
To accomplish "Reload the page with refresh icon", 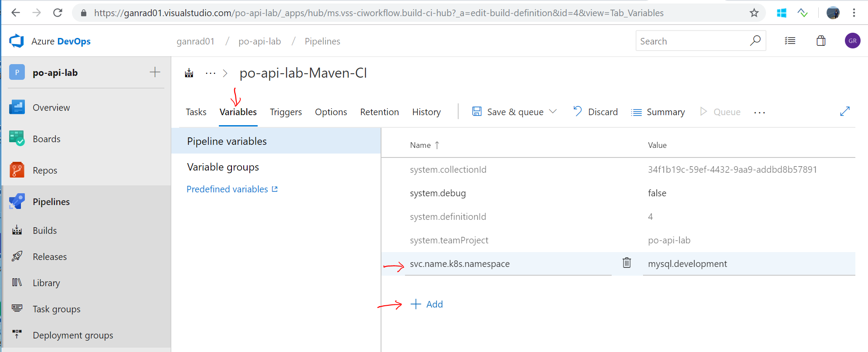I will pyautogui.click(x=58, y=13).
